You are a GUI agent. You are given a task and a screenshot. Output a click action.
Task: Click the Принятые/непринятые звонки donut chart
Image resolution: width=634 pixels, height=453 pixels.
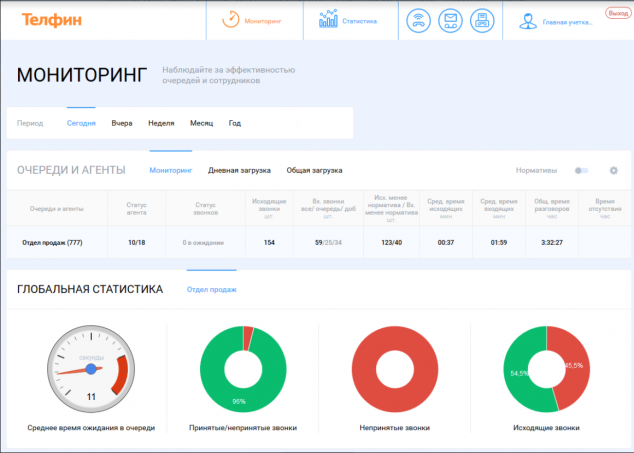pos(243,369)
